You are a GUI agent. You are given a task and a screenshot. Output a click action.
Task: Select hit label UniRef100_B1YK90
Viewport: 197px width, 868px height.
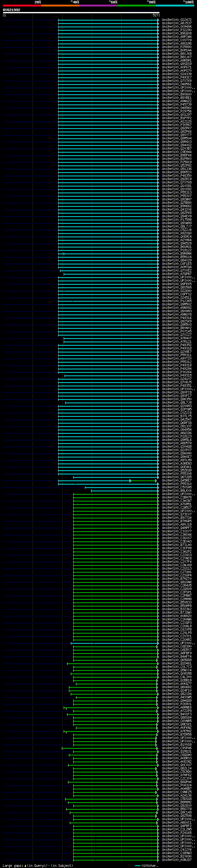(176, 856)
